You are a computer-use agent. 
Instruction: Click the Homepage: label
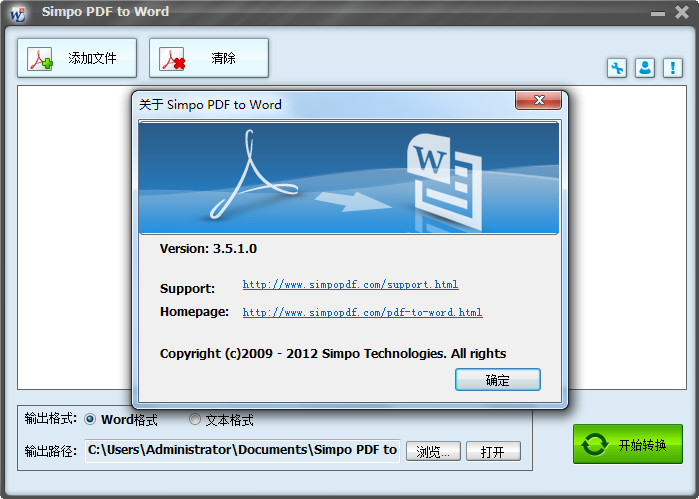coord(194,312)
